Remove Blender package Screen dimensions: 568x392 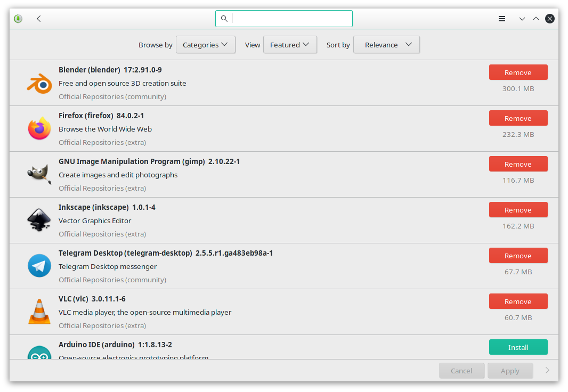point(518,72)
